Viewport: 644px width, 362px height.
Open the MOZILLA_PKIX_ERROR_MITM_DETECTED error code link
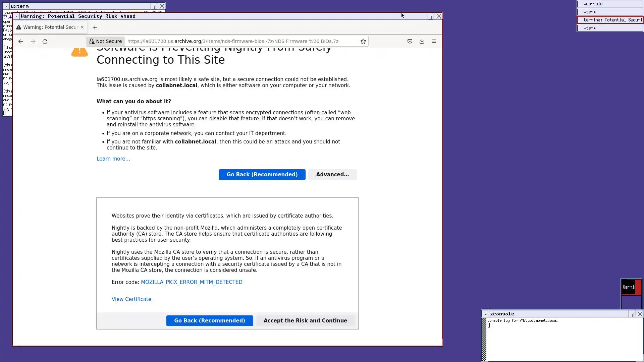click(192, 282)
